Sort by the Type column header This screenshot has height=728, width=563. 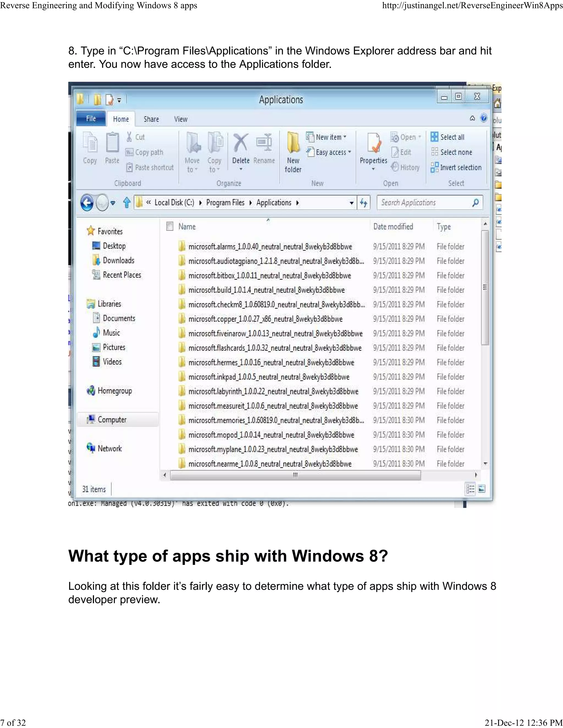pyautogui.click(x=444, y=227)
